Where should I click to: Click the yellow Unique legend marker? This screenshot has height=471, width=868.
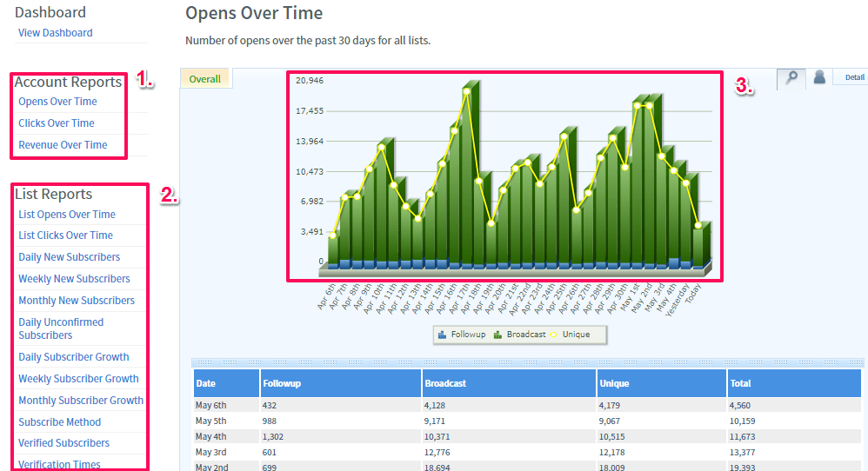tap(555, 335)
